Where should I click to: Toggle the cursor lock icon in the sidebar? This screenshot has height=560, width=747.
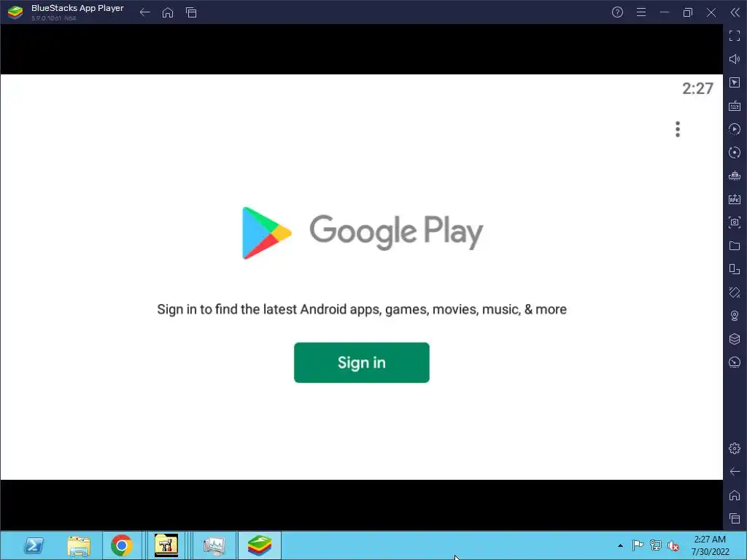[x=735, y=82]
